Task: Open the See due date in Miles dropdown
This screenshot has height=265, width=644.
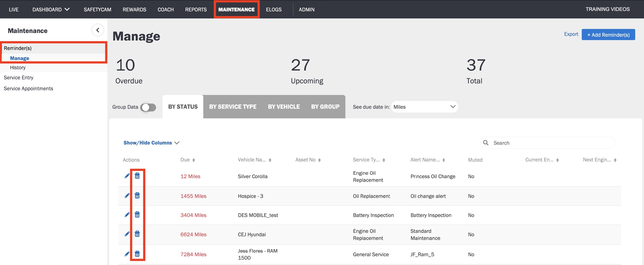Action: (x=424, y=107)
